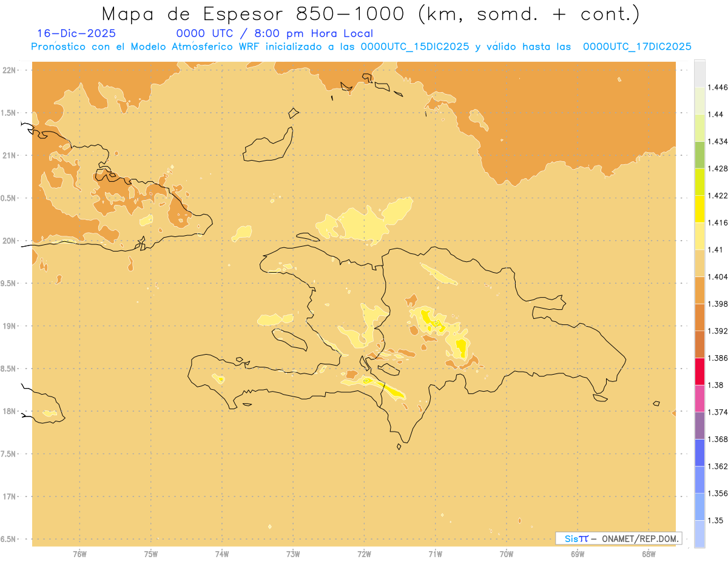Click the legend value '1.398'
The image size is (728, 562).
[x=718, y=304]
